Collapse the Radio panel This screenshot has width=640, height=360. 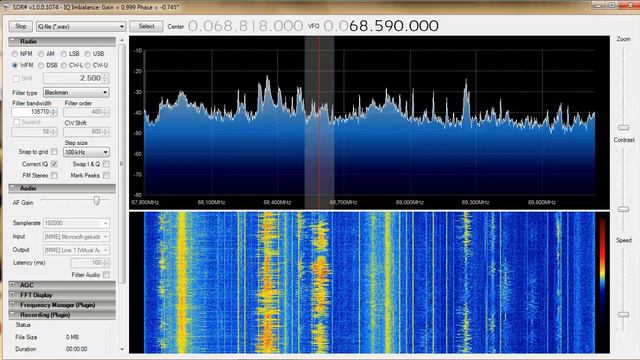tap(12, 41)
